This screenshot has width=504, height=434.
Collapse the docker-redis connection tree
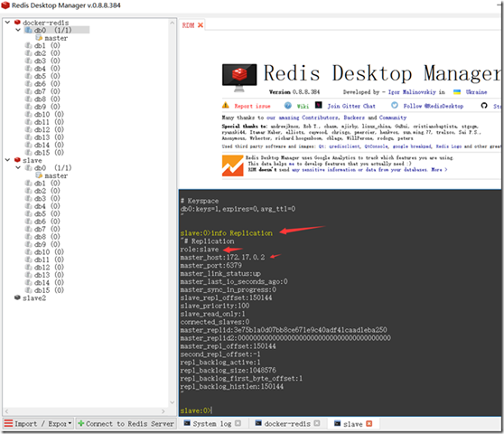click(7, 23)
